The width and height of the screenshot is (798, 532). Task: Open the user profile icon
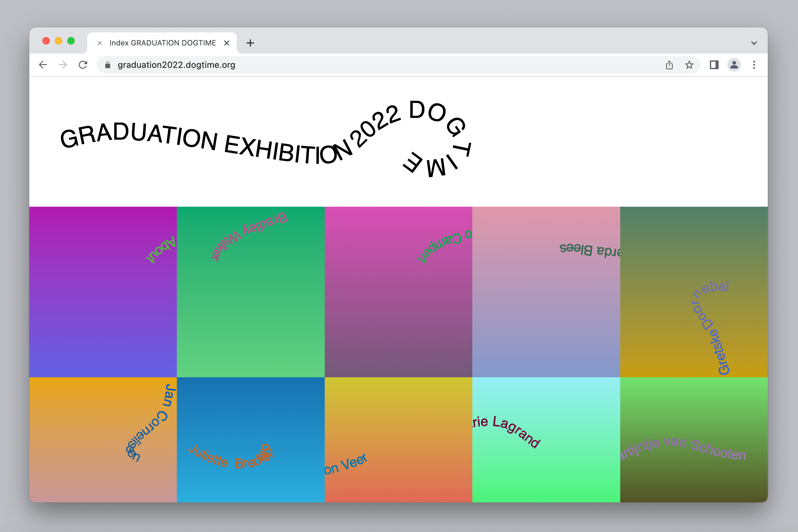(x=734, y=65)
